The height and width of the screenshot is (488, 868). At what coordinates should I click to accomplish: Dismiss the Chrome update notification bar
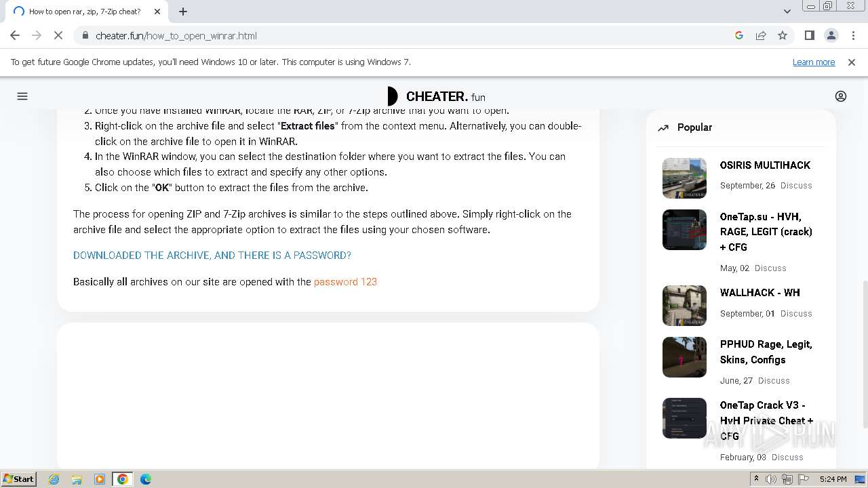pos(852,62)
